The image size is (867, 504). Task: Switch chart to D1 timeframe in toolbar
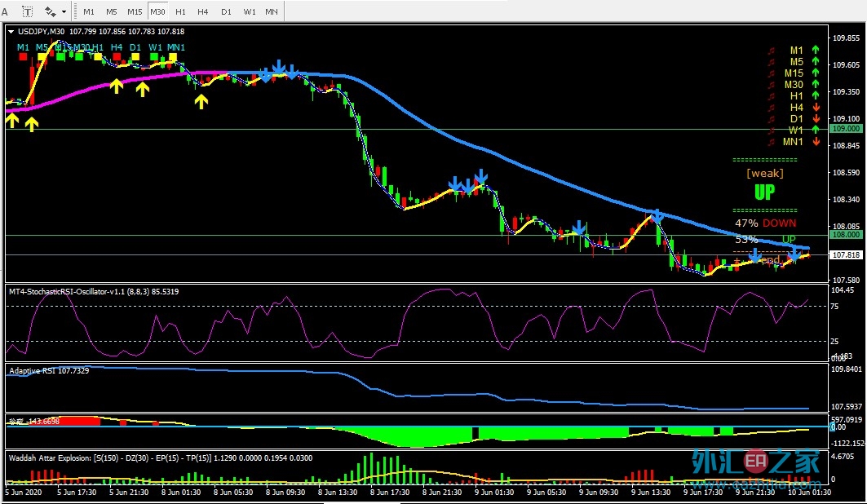(x=226, y=11)
